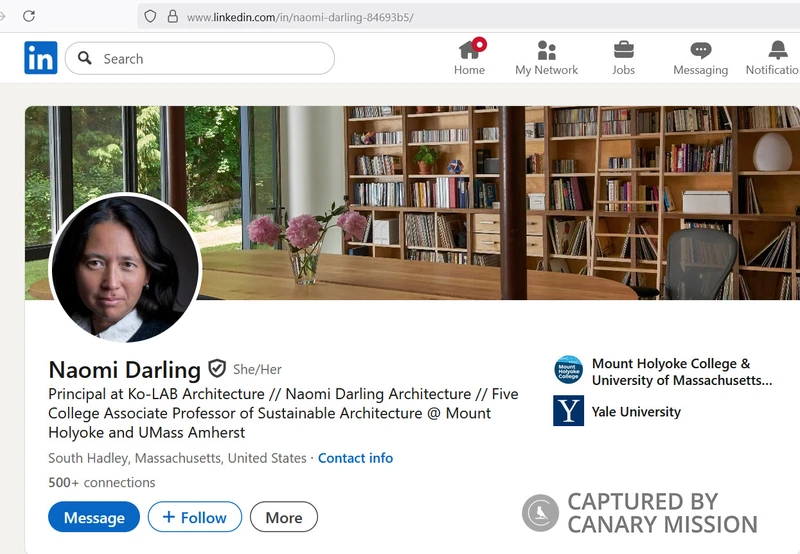Open the Contact info link
800x554 pixels.
coord(355,458)
